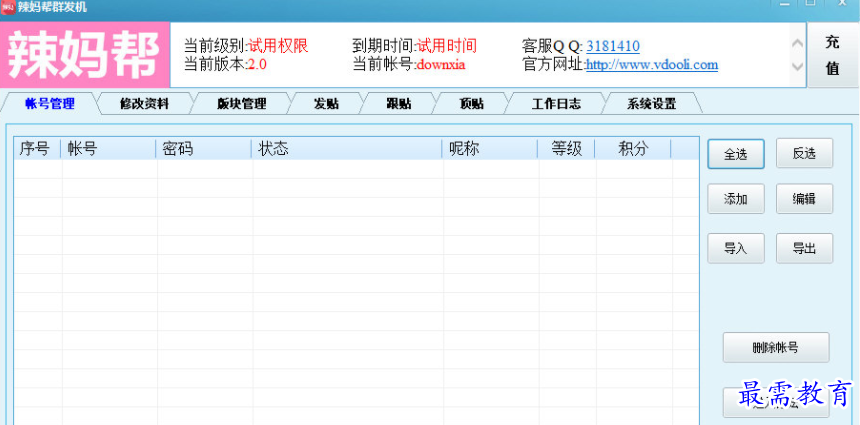Click the 状态 column header

click(x=346, y=148)
